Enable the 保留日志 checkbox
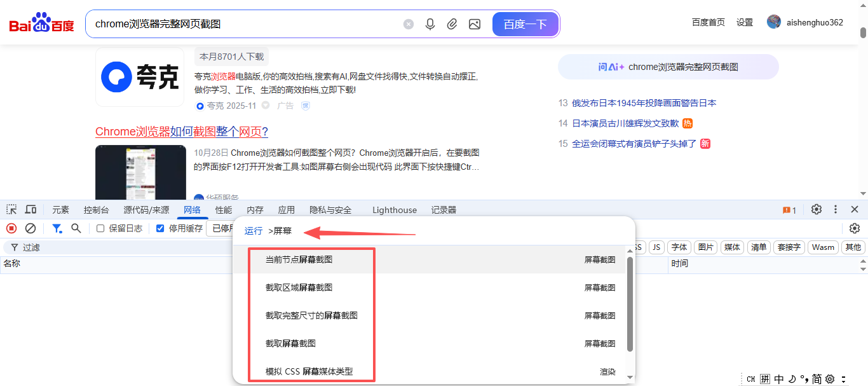Screen dimensions: 868x386 [x=100, y=228]
